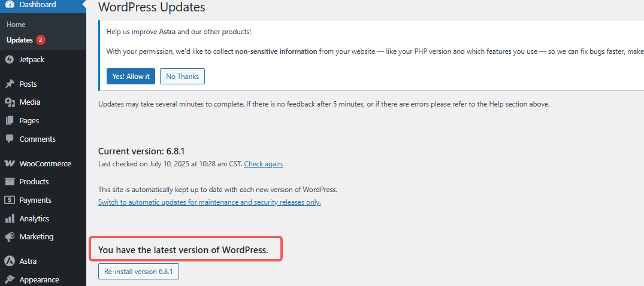Dismiss notice with "No Thanks" button
The height and width of the screenshot is (286, 644).
[x=182, y=77]
